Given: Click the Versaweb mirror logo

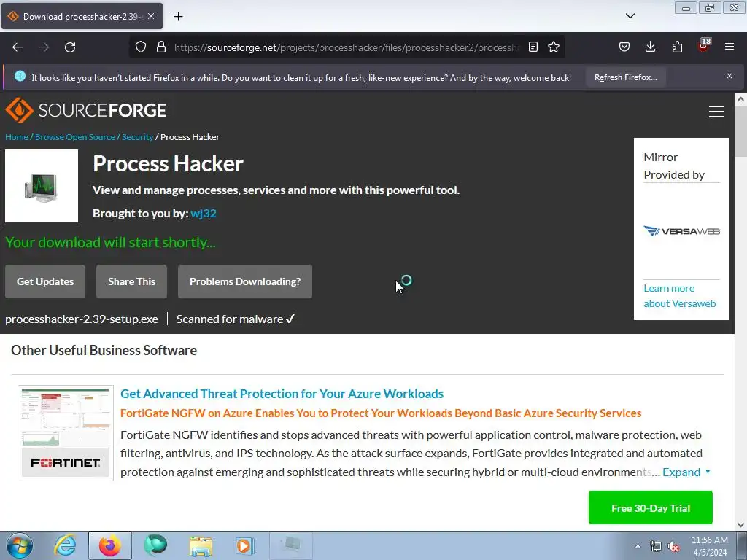Looking at the screenshot, I should pos(681,231).
